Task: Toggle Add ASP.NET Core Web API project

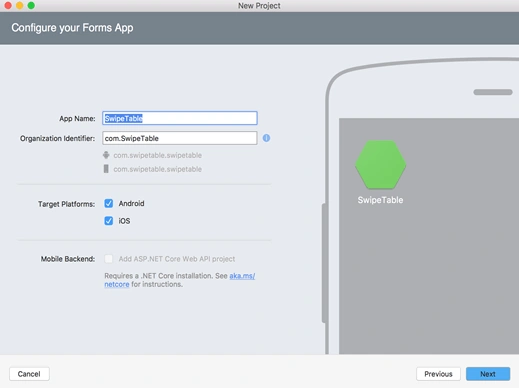Action: [109, 259]
